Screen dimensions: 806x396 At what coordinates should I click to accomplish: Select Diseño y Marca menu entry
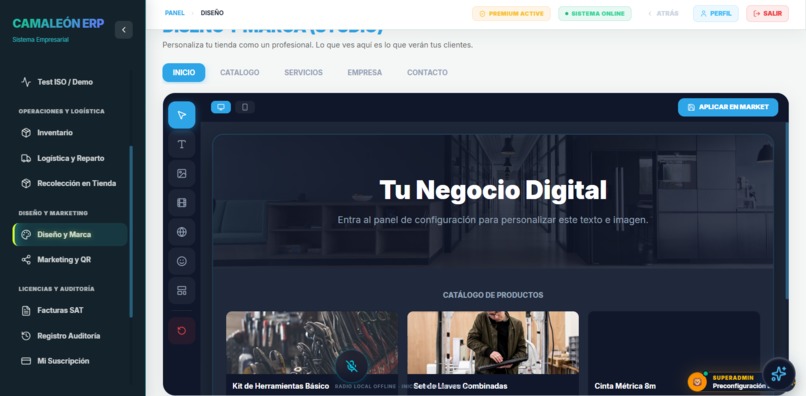point(69,235)
